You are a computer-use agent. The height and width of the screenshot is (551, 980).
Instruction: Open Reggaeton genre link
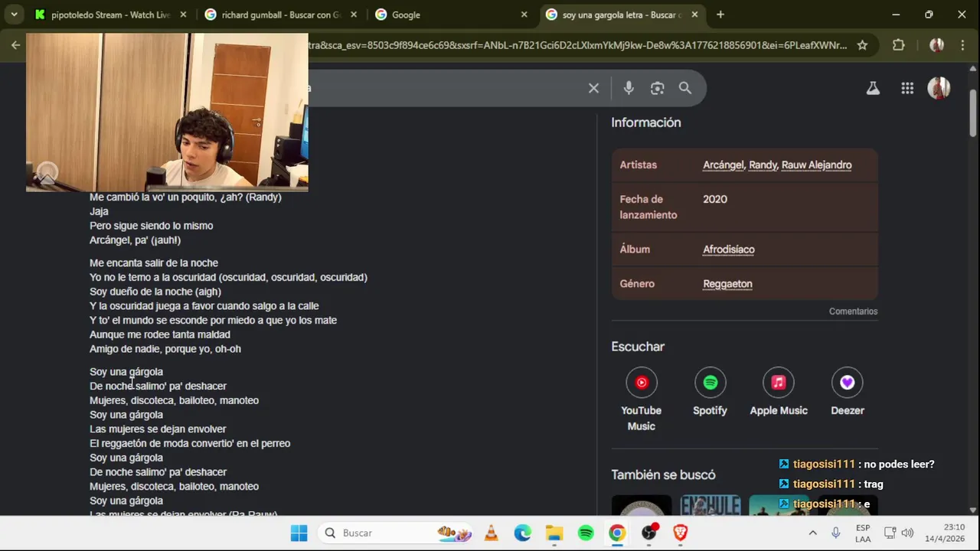(x=727, y=284)
